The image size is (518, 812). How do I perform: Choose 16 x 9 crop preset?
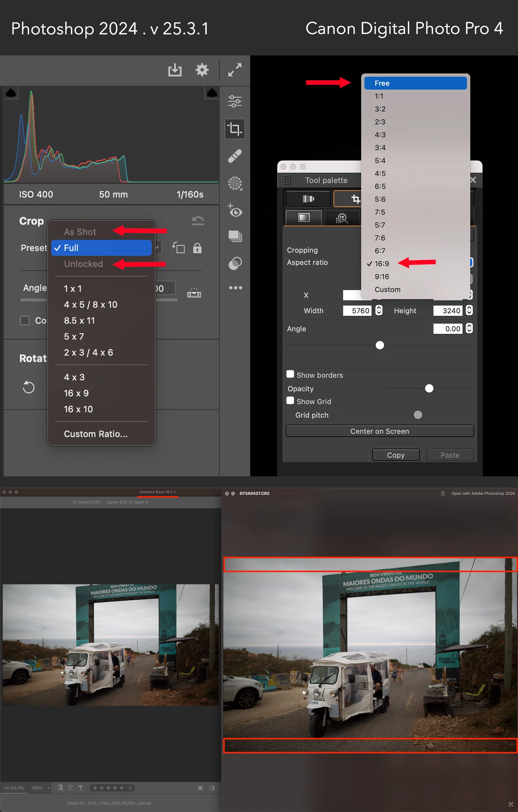101,393
